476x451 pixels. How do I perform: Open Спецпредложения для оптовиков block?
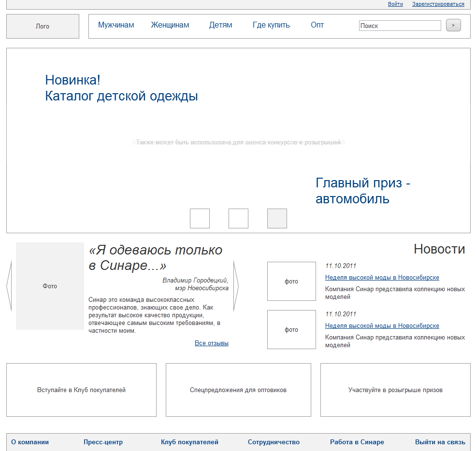click(x=238, y=390)
